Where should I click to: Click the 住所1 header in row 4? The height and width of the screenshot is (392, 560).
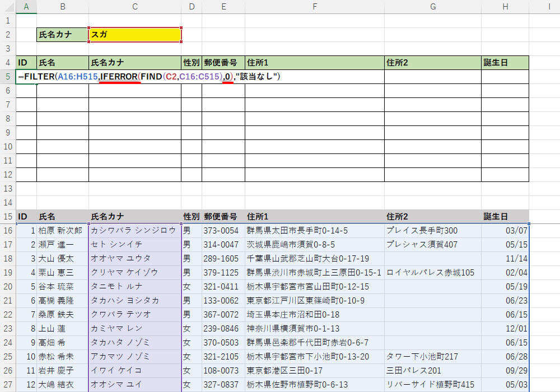point(315,63)
